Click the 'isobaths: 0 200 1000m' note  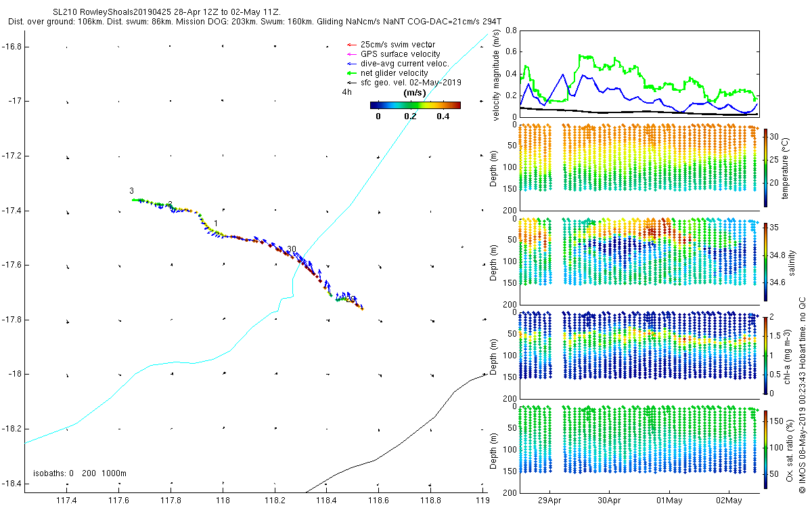point(80,473)
